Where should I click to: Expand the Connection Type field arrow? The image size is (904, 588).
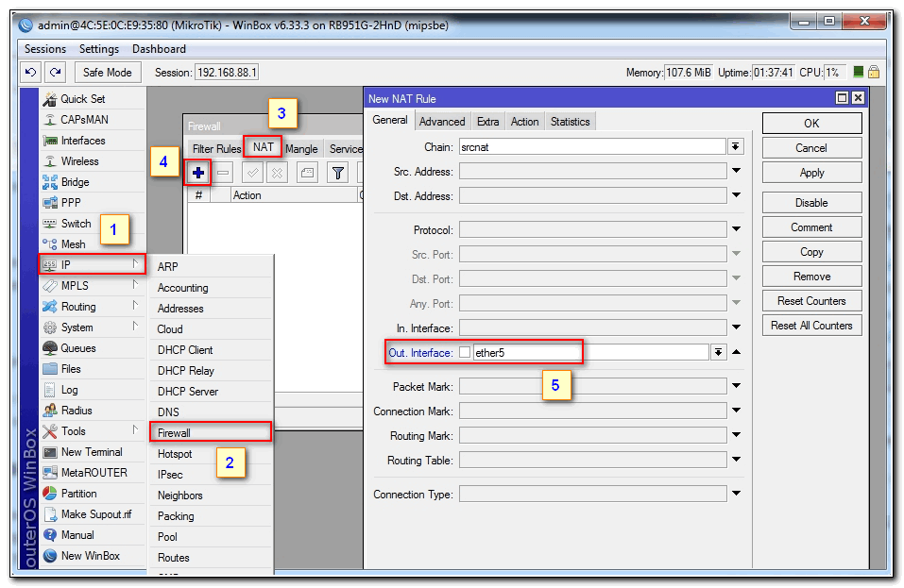click(735, 494)
